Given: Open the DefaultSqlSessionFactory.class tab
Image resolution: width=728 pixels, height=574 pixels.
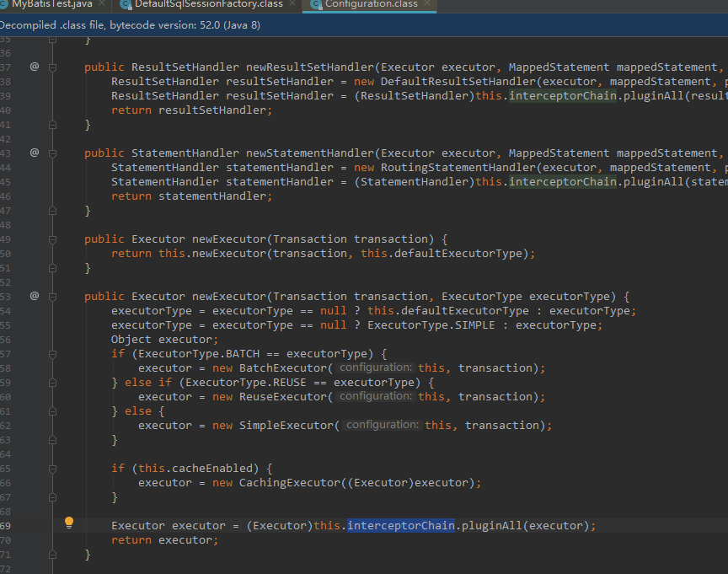Looking at the screenshot, I should pos(208,4).
